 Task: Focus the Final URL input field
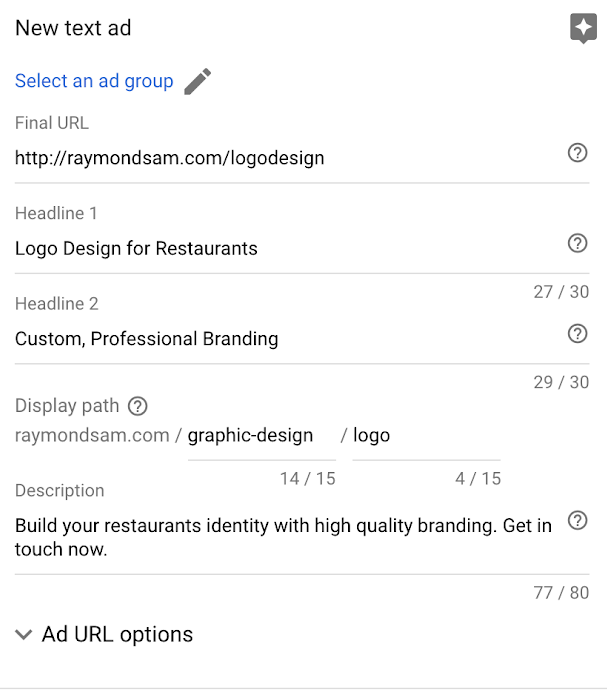(x=287, y=158)
